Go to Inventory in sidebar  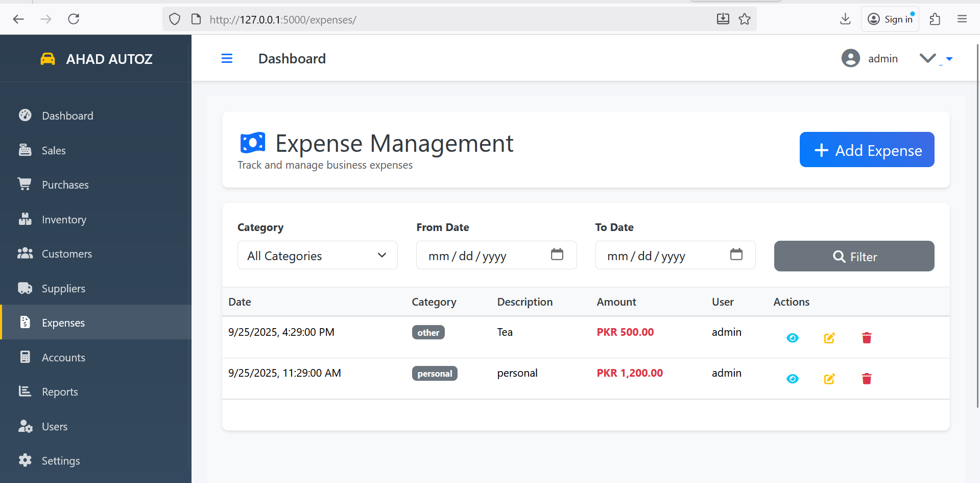[x=64, y=220]
